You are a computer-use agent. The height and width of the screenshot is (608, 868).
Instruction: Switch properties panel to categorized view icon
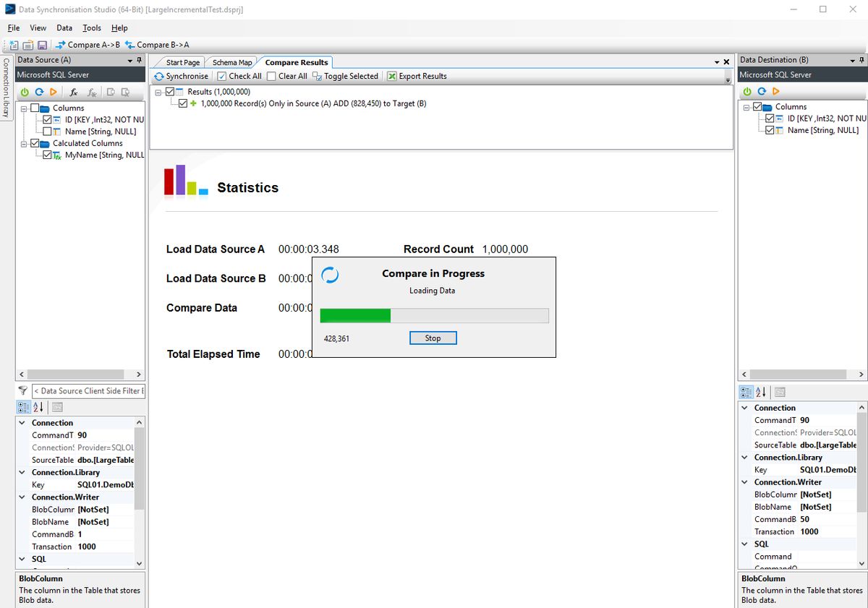coord(746,391)
